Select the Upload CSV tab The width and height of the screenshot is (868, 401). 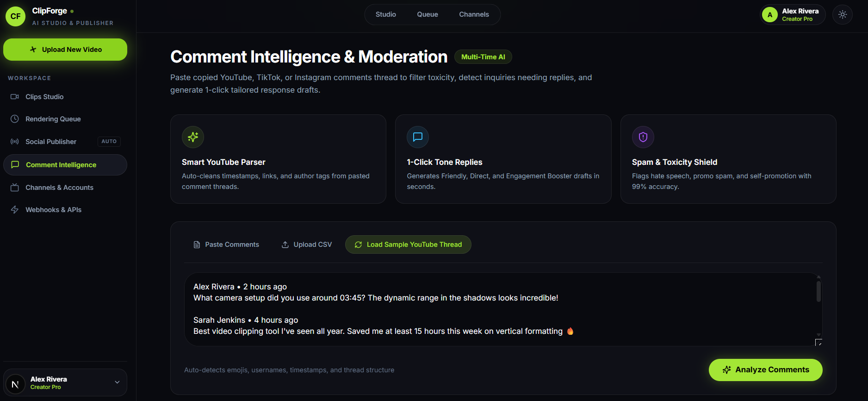(x=307, y=244)
